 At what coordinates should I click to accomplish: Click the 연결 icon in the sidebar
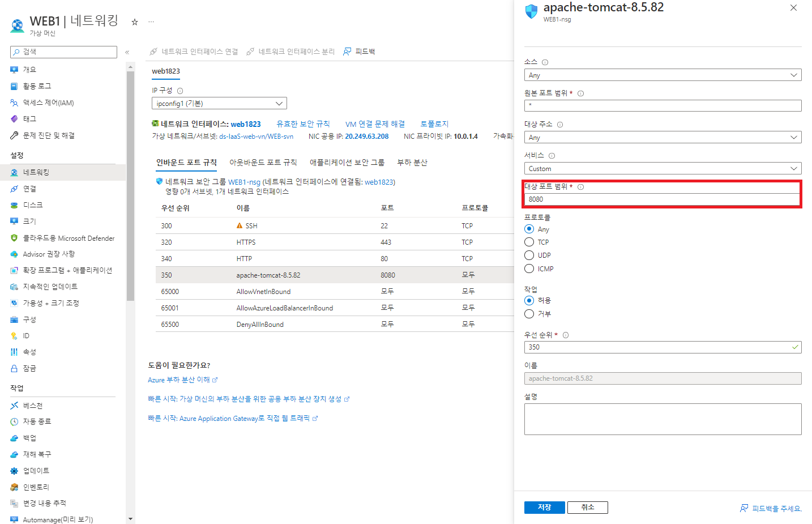(14, 189)
